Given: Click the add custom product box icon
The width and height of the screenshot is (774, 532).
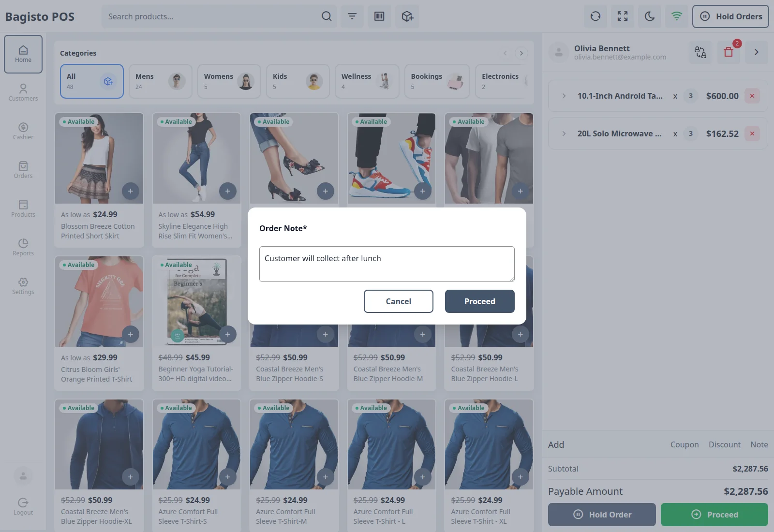Looking at the screenshot, I should click(407, 16).
